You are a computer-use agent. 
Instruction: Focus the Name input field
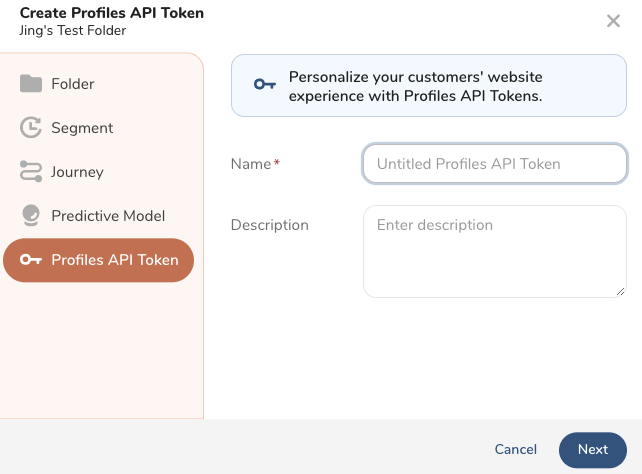pyautogui.click(x=494, y=164)
